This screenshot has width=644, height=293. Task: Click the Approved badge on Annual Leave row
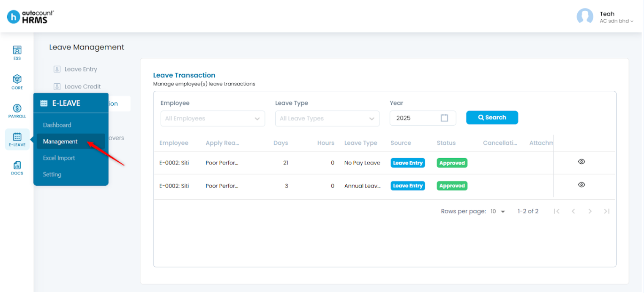click(x=452, y=186)
